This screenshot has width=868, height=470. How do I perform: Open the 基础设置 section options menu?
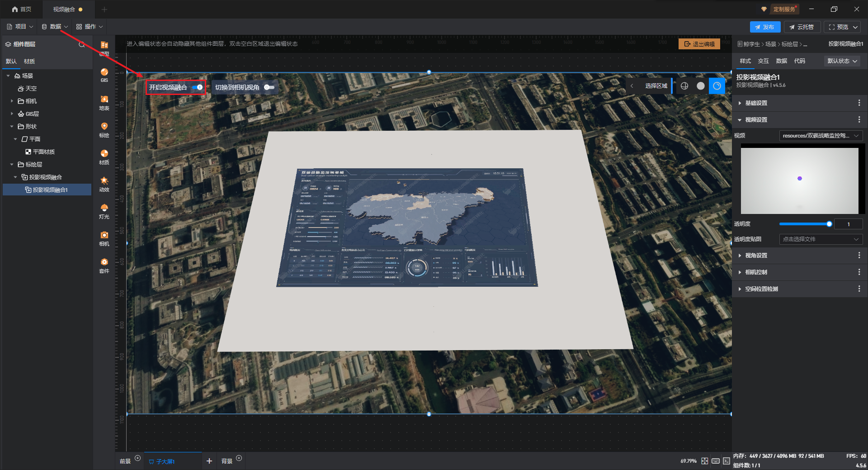pos(859,103)
